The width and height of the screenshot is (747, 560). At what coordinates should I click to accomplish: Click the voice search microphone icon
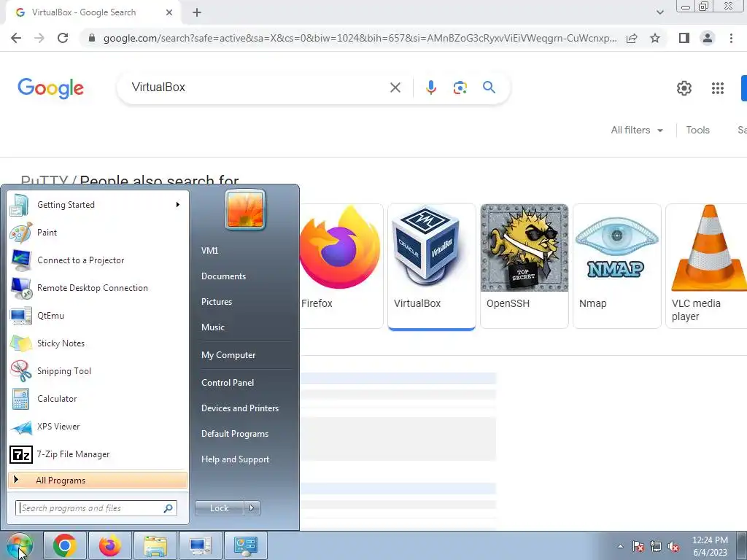pos(430,87)
